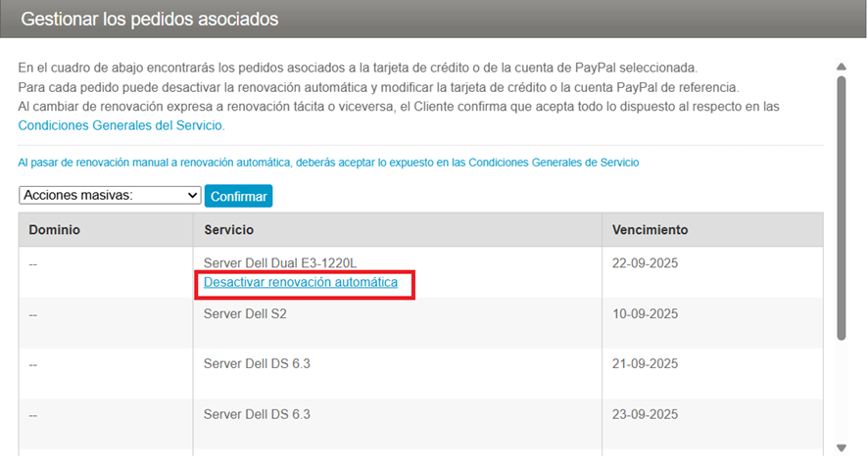Open the Acciones masivas dropdown
This screenshot has height=471, width=868.
[x=110, y=196]
